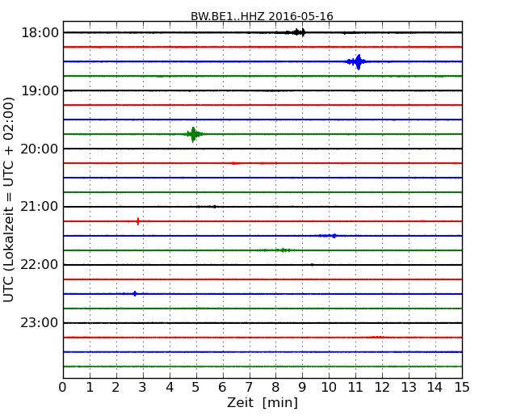Select the x-axis tick label 3
The width and height of the screenshot is (525, 420).
pyautogui.click(x=143, y=388)
